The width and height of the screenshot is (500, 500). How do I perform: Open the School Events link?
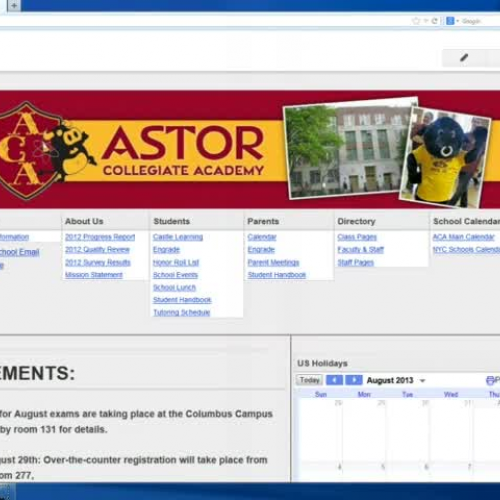175,275
